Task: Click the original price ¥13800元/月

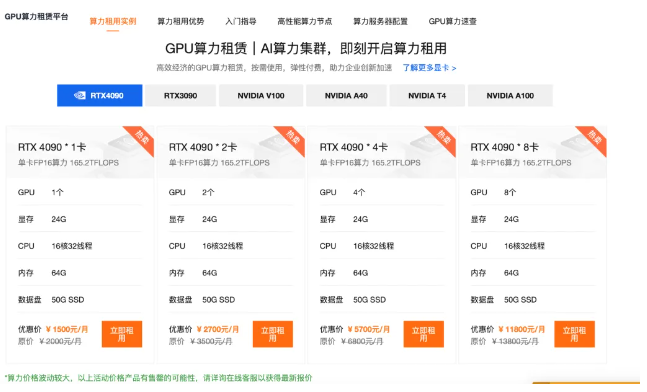Action: (515, 341)
